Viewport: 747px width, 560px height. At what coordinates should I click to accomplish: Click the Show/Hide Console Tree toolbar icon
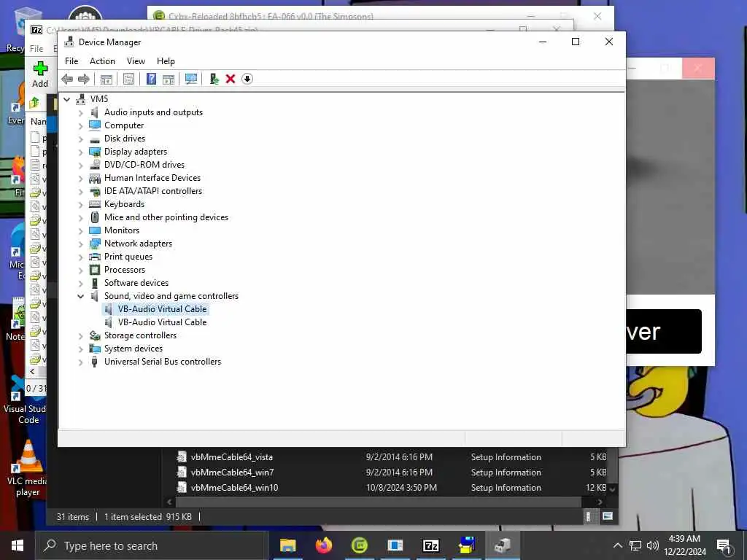(107, 79)
